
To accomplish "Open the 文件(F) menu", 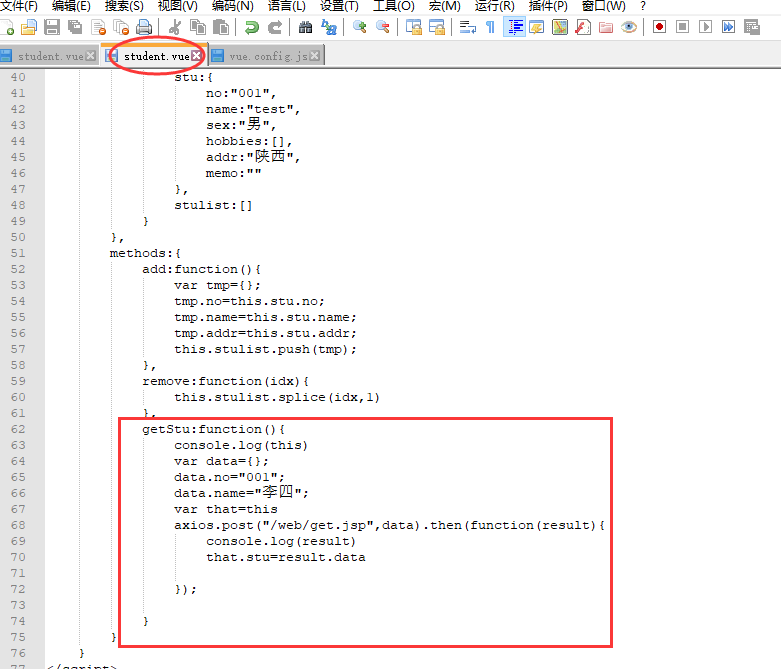I will point(19,6).
